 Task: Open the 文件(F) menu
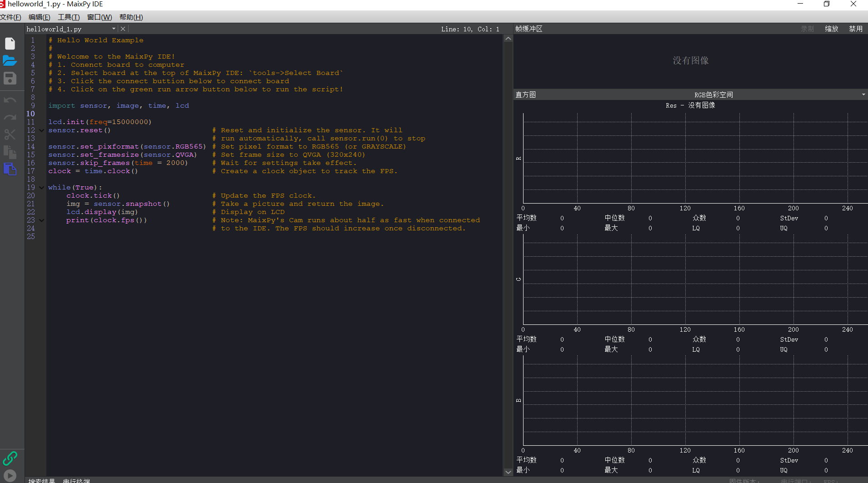pos(10,17)
